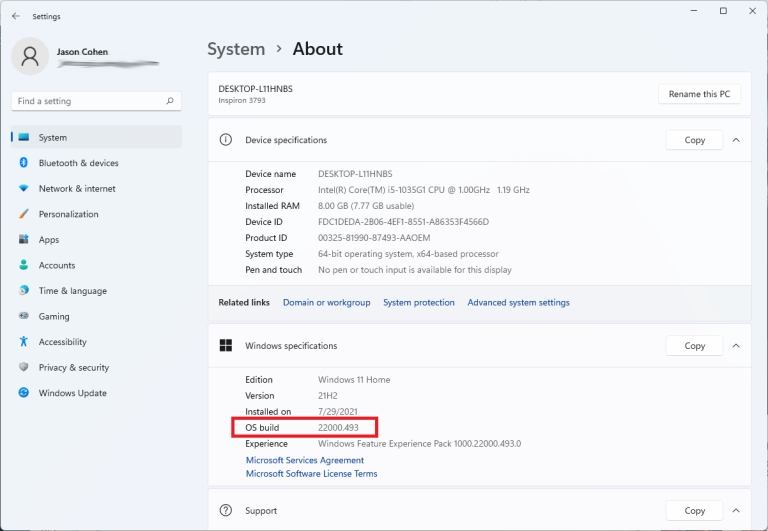The image size is (768, 531).
Task: Open Jason Cohen profile avatar
Action: coord(30,56)
